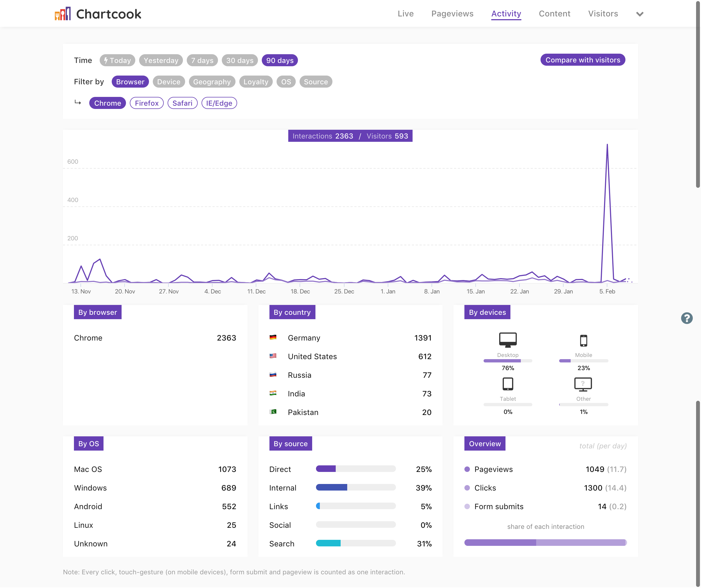The width and height of the screenshot is (701, 588).
Task: Toggle the Safari browser filter
Action: pos(182,103)
